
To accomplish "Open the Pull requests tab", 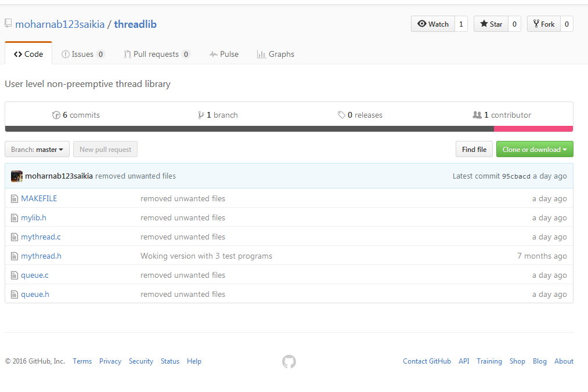I will coord(157,54).
